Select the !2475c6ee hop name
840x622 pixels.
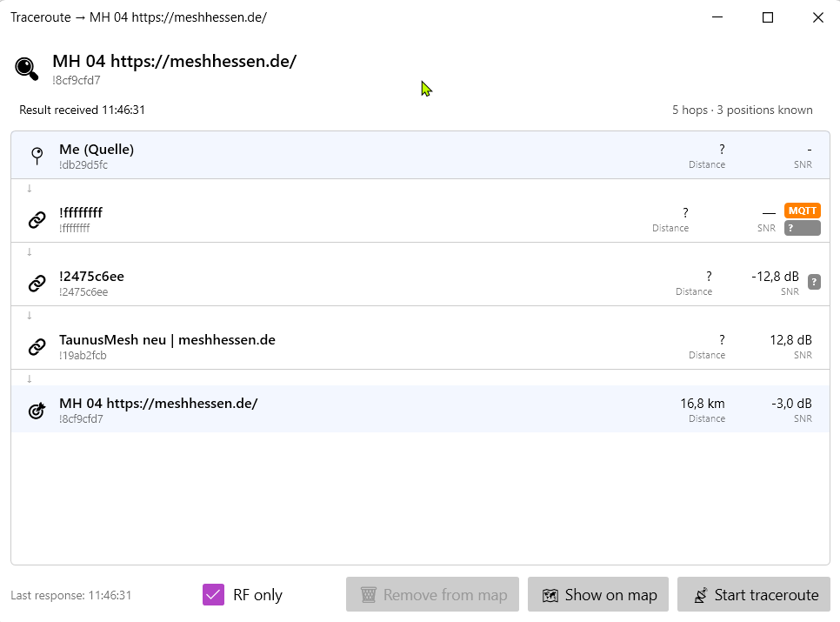[91, 277]
